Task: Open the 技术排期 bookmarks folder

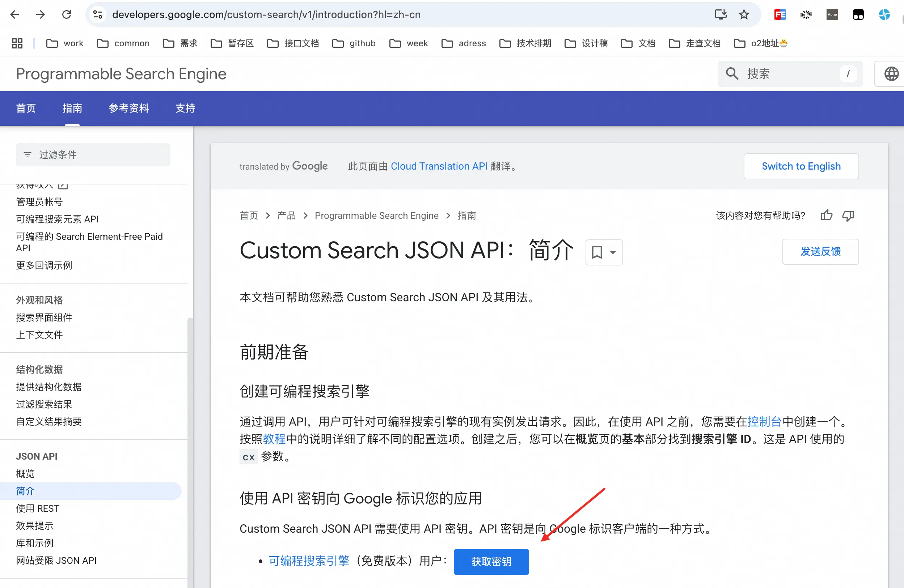Action: click(x=525, y=43)
